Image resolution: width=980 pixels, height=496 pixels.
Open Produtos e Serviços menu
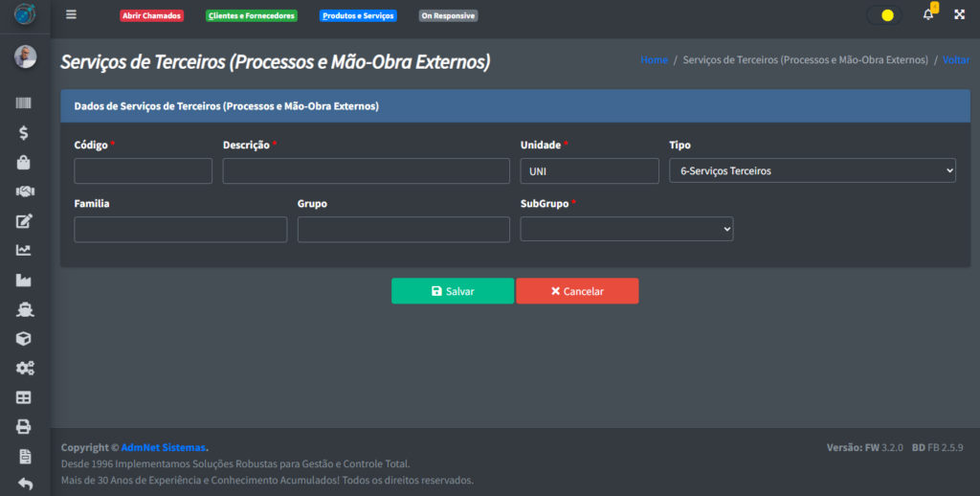click(x=358, y=16)
